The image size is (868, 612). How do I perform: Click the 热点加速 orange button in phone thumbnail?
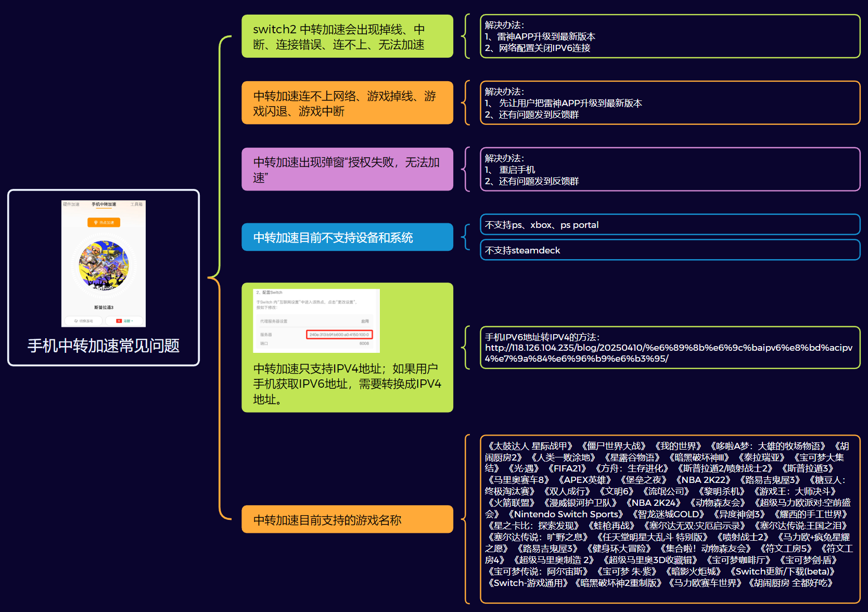click(104, 222)
